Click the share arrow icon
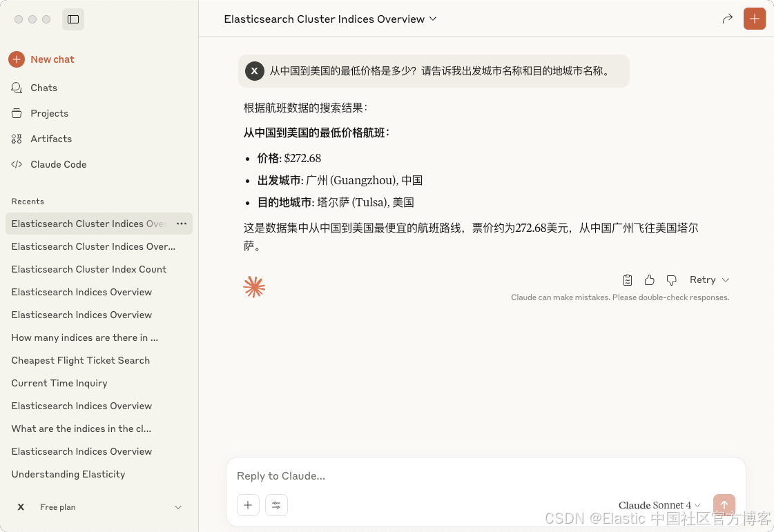 [727, 19]
